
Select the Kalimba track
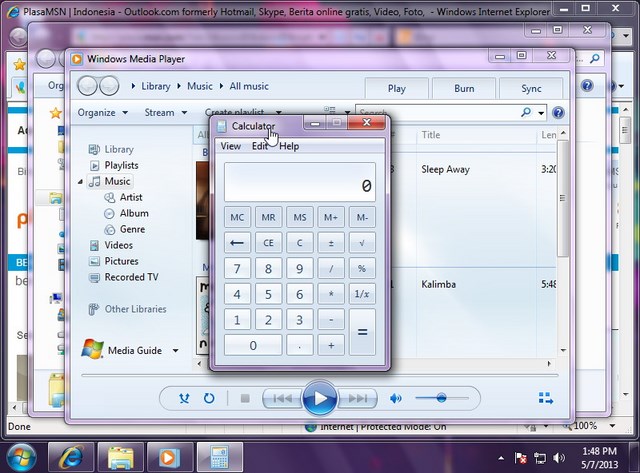coord(438,284)
